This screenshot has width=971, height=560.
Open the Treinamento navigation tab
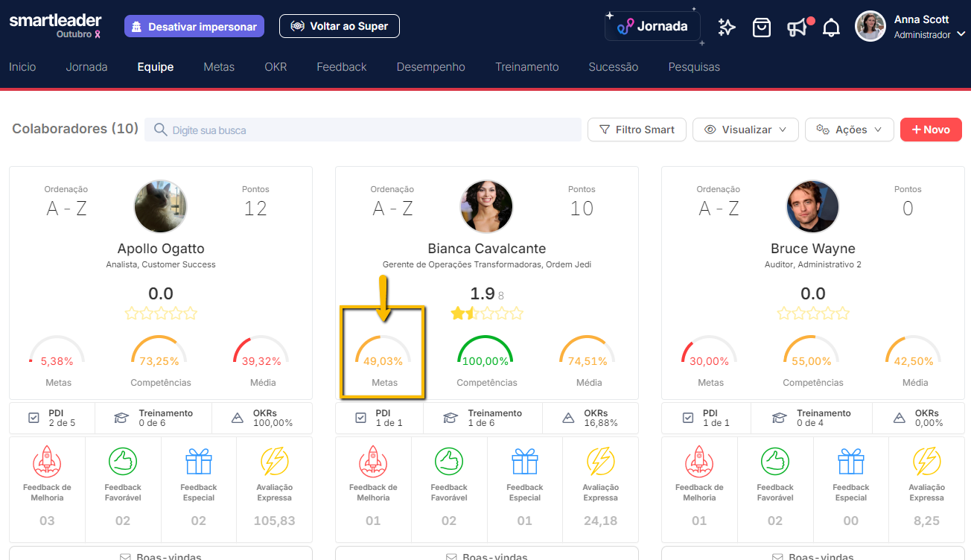pyautogui.click(x=527, y=67)
